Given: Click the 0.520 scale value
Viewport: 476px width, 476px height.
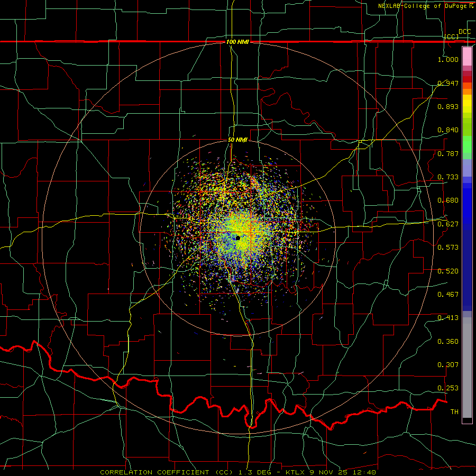Looking at the screenshot, I should click(448, 271).
